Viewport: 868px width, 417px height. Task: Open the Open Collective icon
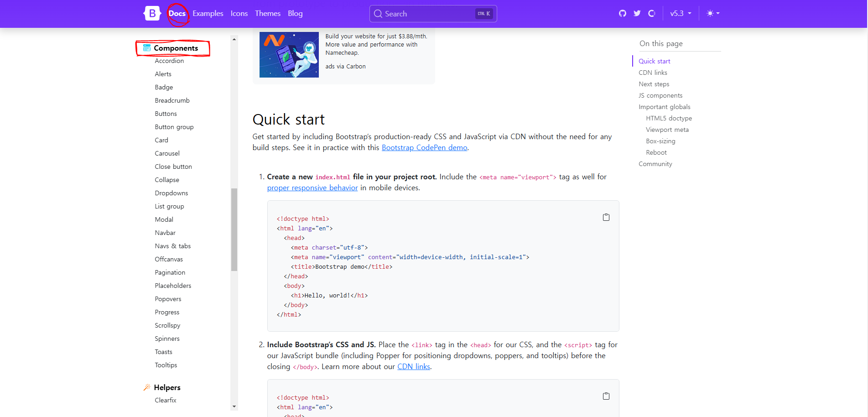652,14
